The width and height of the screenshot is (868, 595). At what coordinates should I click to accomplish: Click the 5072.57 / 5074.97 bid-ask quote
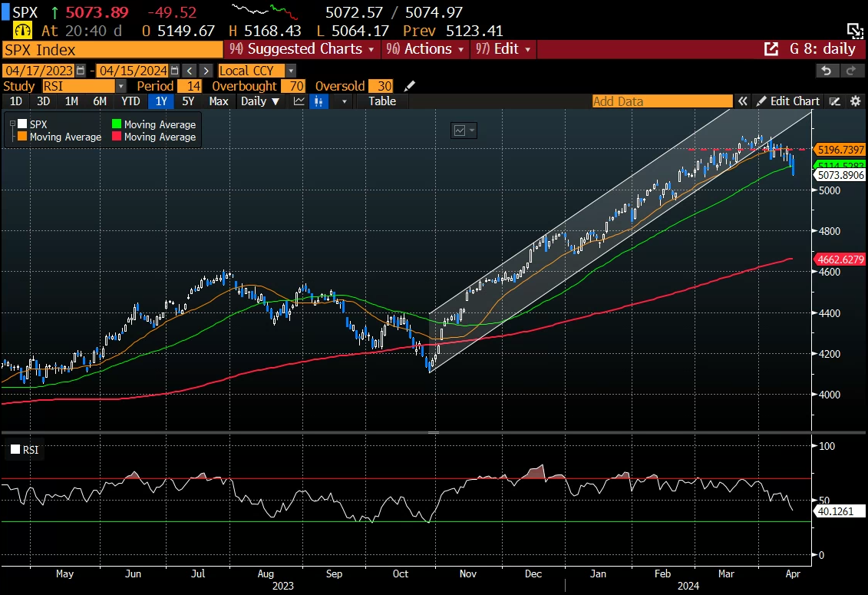[394, 12]
